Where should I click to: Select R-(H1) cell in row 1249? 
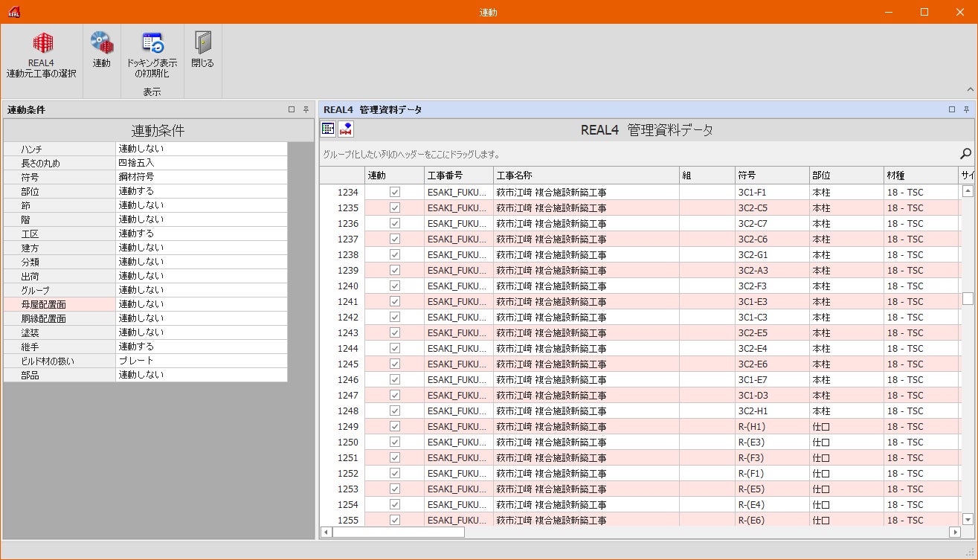pyautogui.click(x=772, y=426)
